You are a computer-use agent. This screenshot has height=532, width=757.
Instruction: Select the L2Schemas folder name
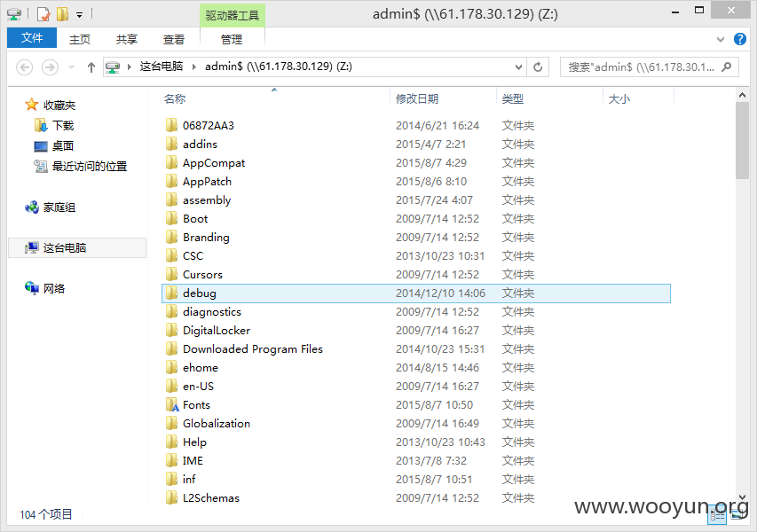coord(211,498)
